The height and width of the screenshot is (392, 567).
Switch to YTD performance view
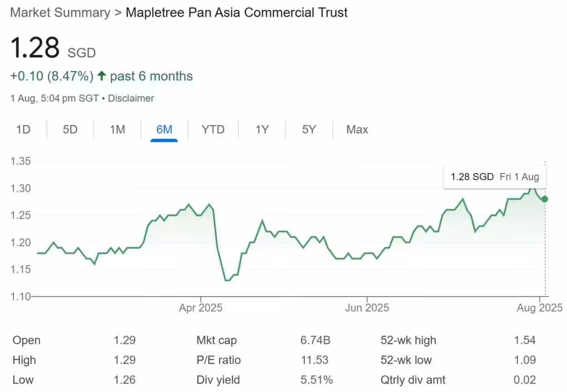(x=213, y=130)
